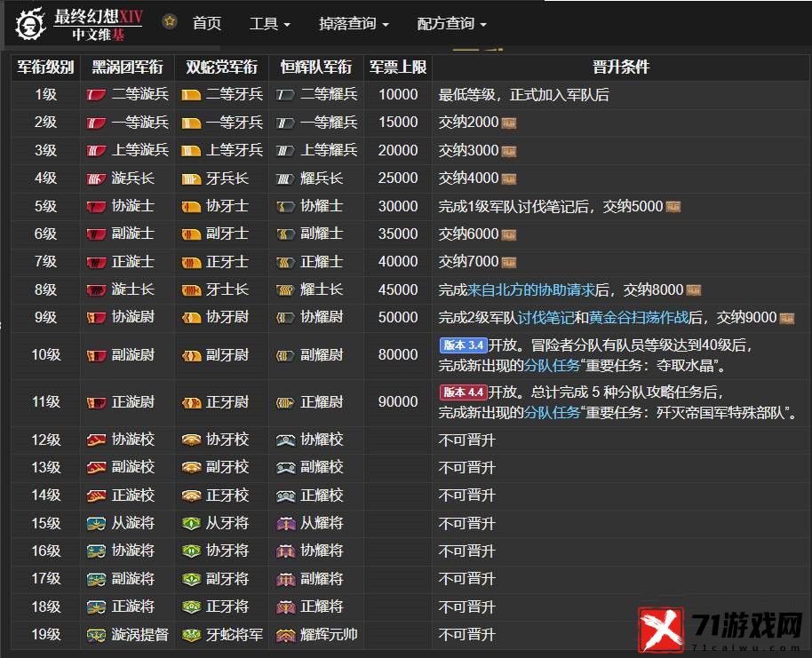This screenshot has width=812, height=658.
Task: Click the seal icon after 交纳7000
Action: (508, 263)
